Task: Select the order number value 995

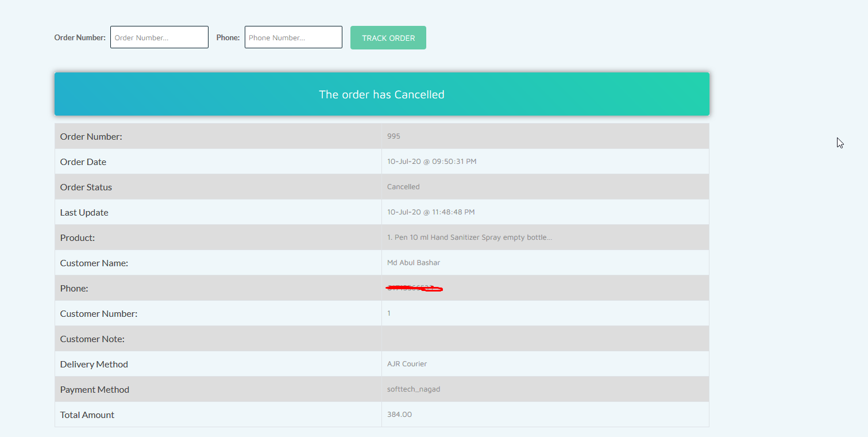Action: pos(394,136)
